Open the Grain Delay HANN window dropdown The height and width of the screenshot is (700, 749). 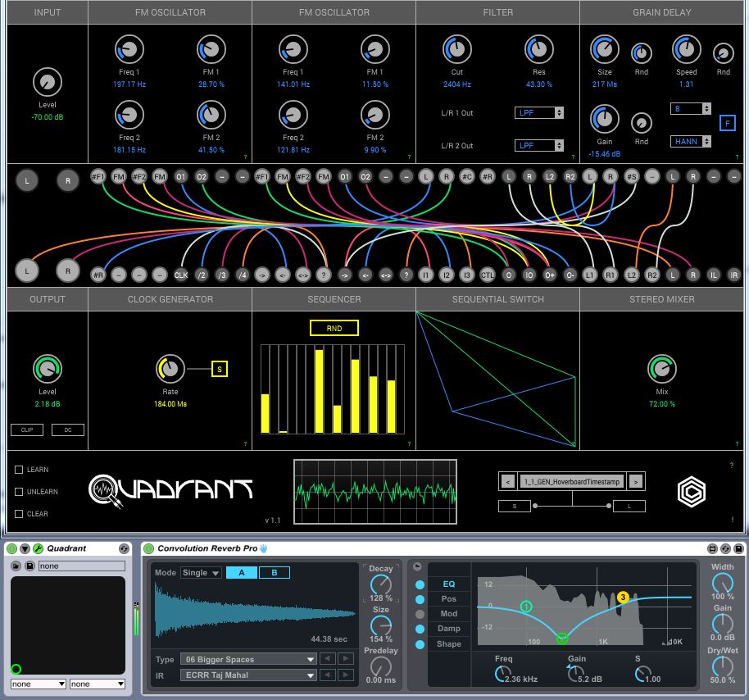click(690, 142)
